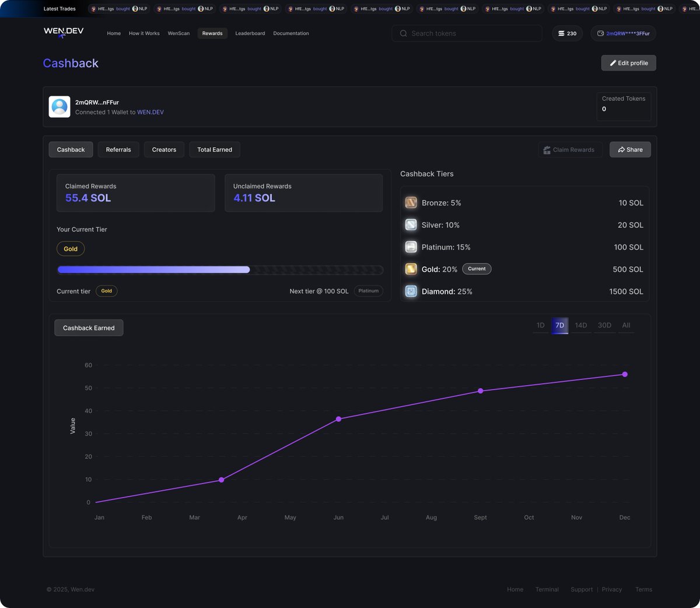Click the Gold tier medal icon

411,269
